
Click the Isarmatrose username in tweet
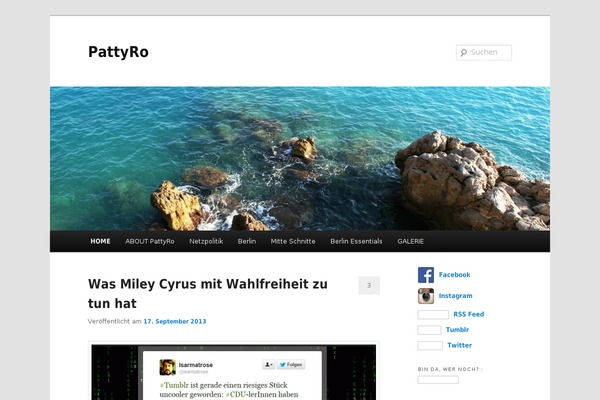coord(196,365)
